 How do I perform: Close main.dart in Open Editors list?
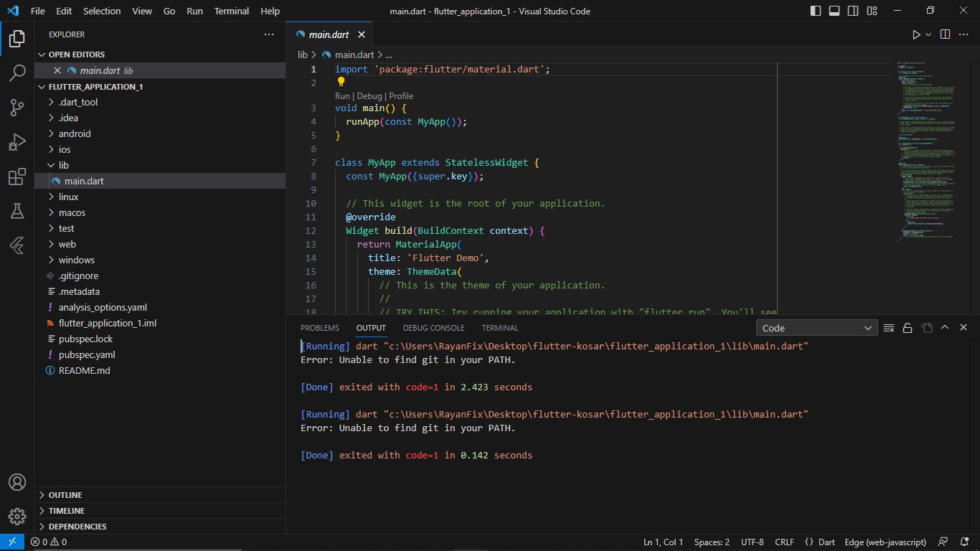pyautogui.click(x=58, y=70)
